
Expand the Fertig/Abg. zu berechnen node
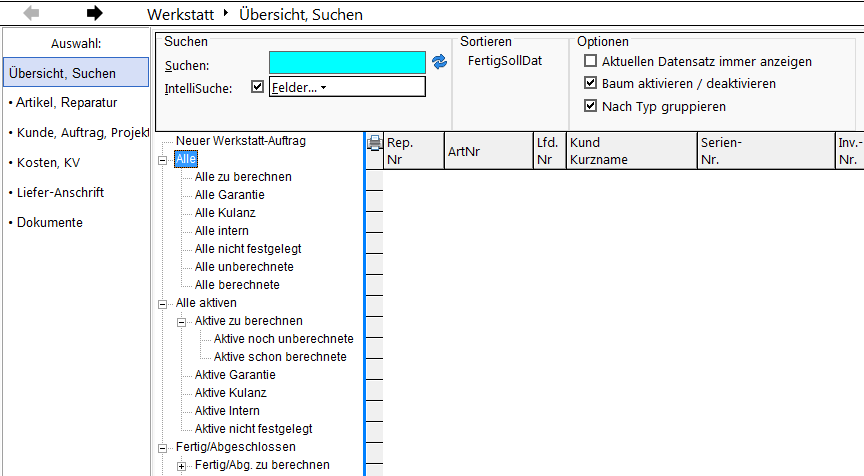click(181, 466)
